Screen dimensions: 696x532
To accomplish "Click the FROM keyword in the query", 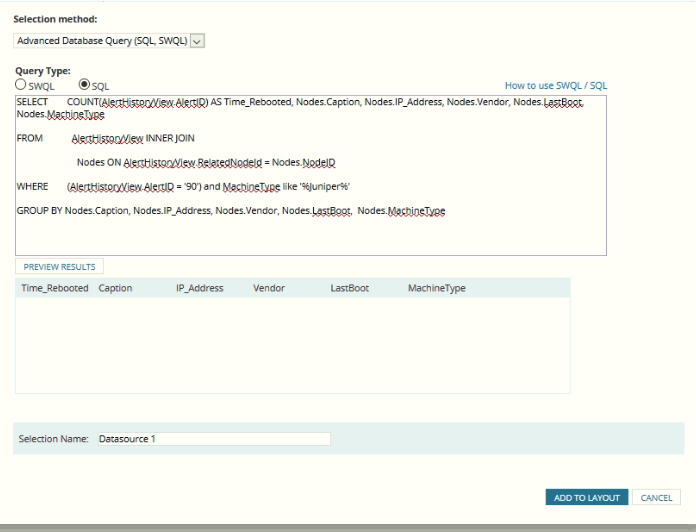I will 30,138.
